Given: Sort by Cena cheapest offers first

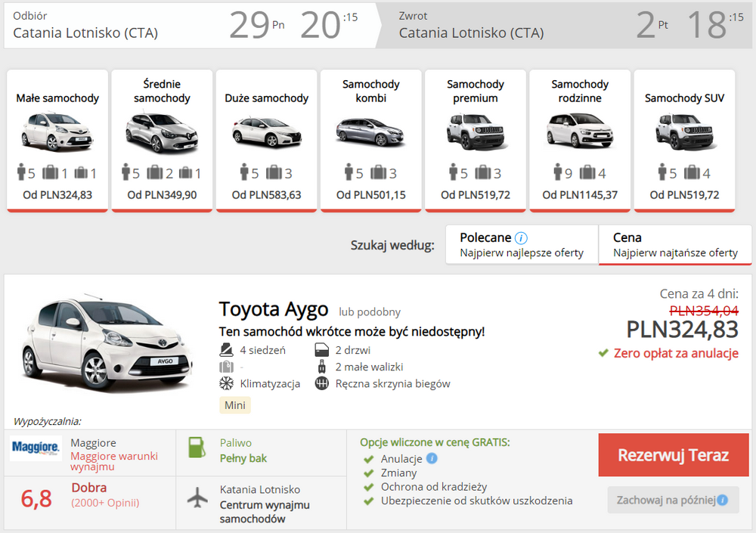Looking at the screenshot, I should [675, 244].
